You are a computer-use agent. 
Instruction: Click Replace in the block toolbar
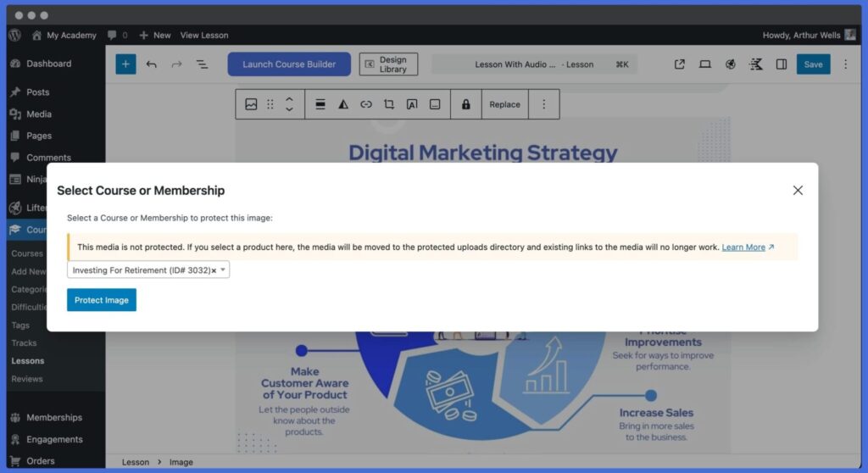[x=505, y=104]
